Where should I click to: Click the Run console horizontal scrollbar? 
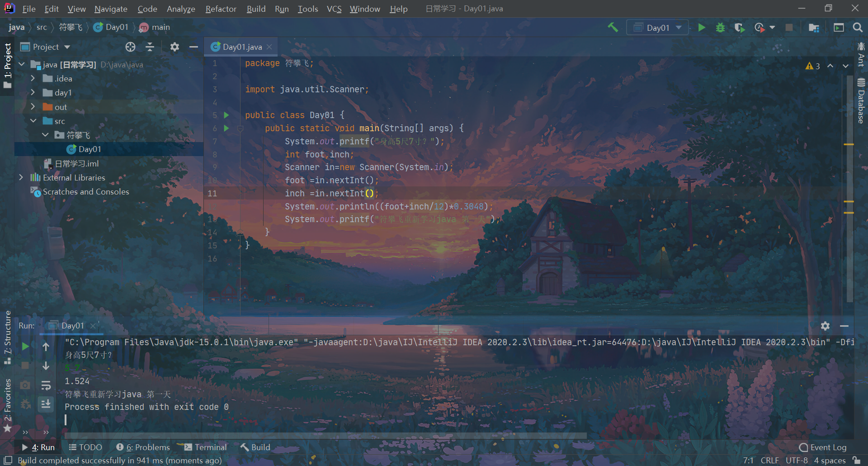coord(325,436)
